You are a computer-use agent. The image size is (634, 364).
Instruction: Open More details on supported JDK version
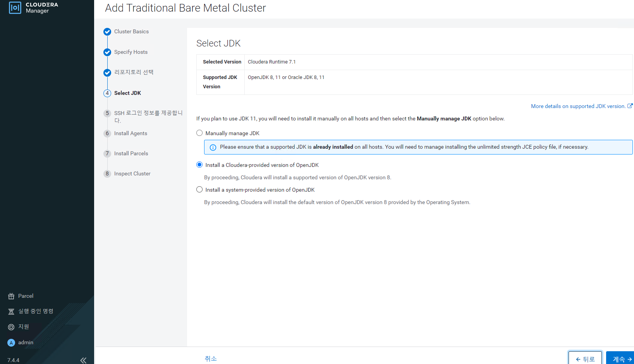578,106
